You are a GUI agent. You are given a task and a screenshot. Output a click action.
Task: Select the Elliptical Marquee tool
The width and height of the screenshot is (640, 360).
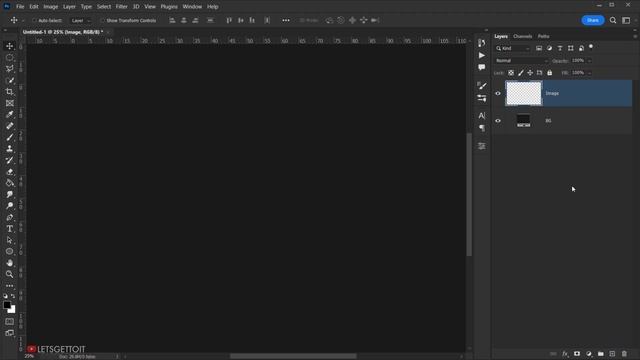9,58
